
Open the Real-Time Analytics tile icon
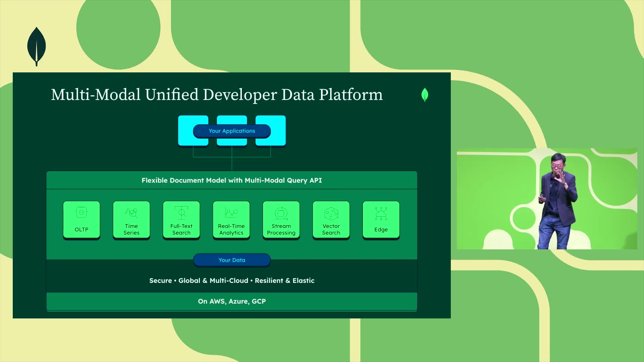pos(231,213)
